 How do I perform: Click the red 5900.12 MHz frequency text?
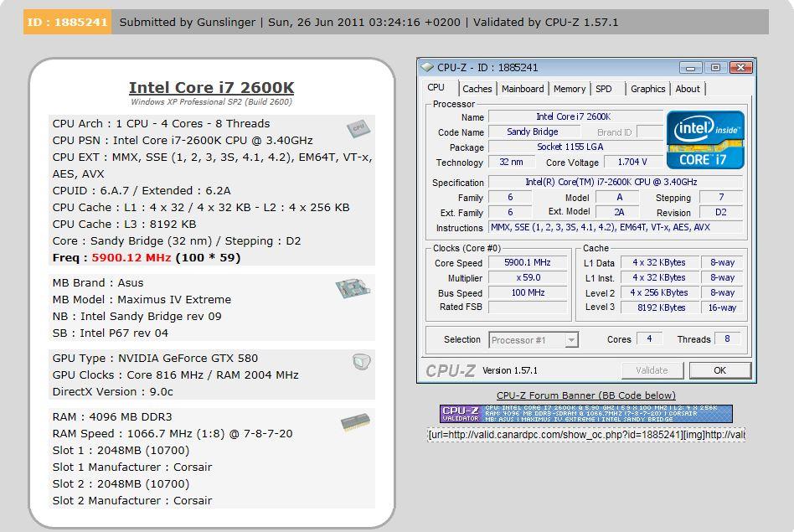(x=131, y=257)
